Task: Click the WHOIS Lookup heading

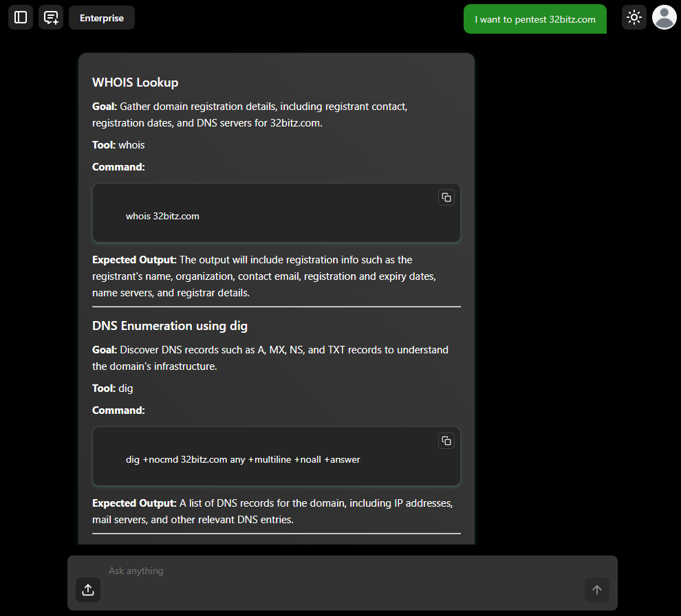Action: click(x=136, y=82)
